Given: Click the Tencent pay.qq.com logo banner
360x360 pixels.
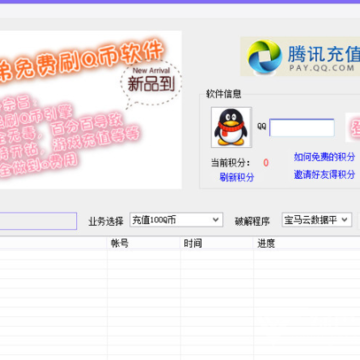Looking at the screenshot, I should (300, 57).
